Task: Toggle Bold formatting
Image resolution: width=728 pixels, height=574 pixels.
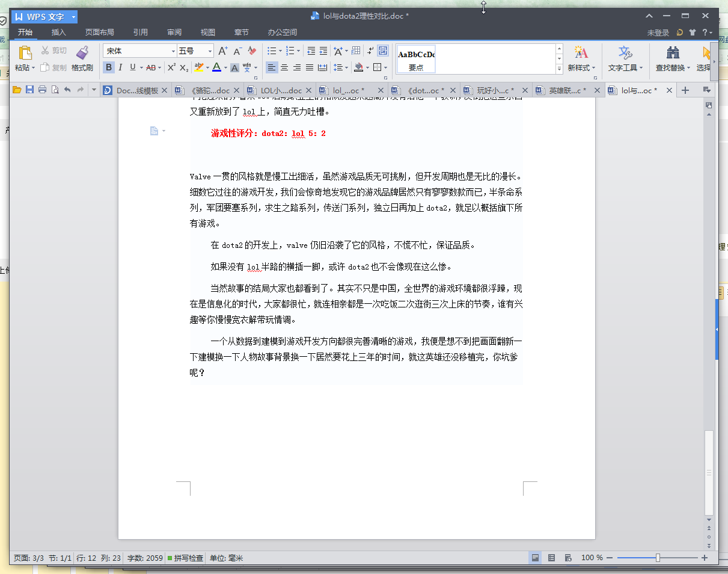Action: tap(109, 67)
